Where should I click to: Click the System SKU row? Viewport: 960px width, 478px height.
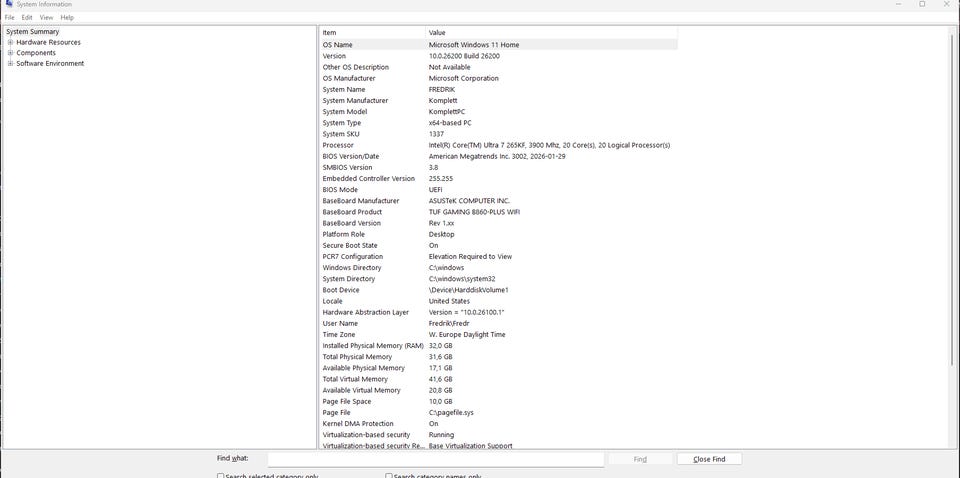[x=498, y=134]
